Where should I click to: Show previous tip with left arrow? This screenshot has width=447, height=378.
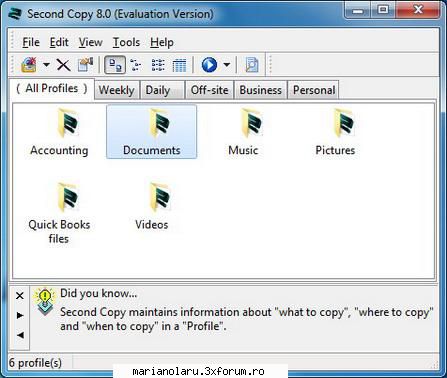coord(20,335)
